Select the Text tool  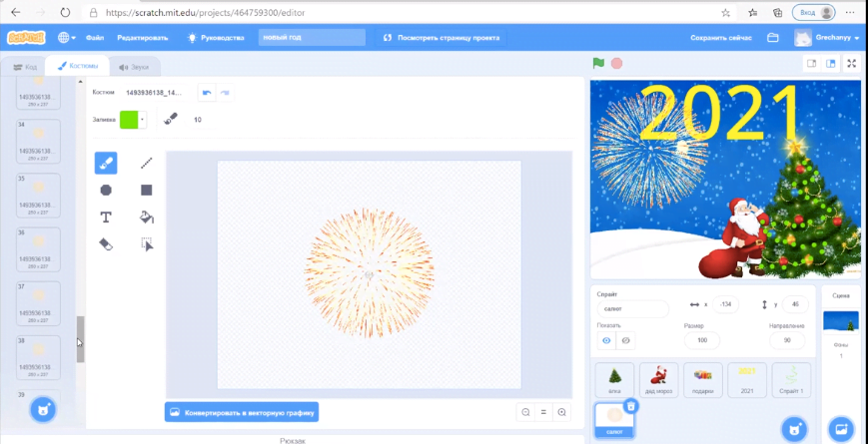coord(106,218)
